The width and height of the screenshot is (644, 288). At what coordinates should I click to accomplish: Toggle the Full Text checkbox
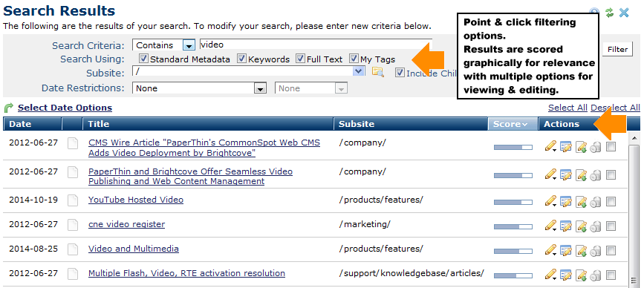pos(301,59)
